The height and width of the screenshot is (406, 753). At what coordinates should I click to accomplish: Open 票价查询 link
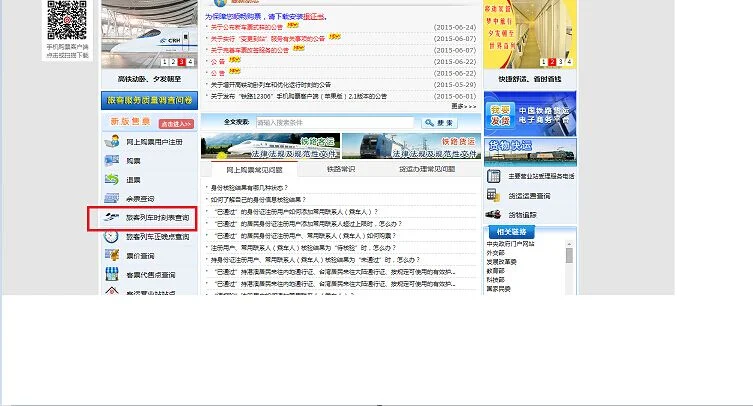click(140, 256)
